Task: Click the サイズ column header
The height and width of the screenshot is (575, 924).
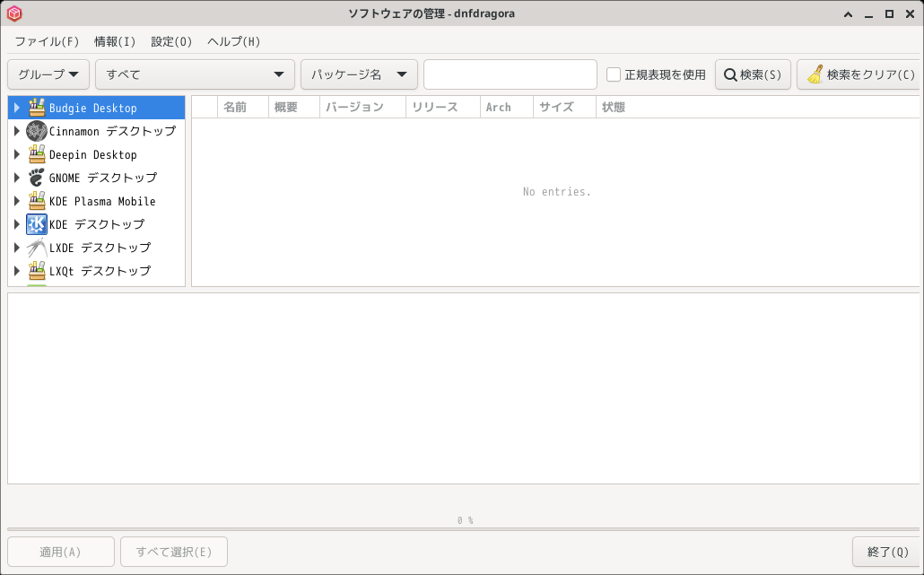Action: [x=564, y=108]
